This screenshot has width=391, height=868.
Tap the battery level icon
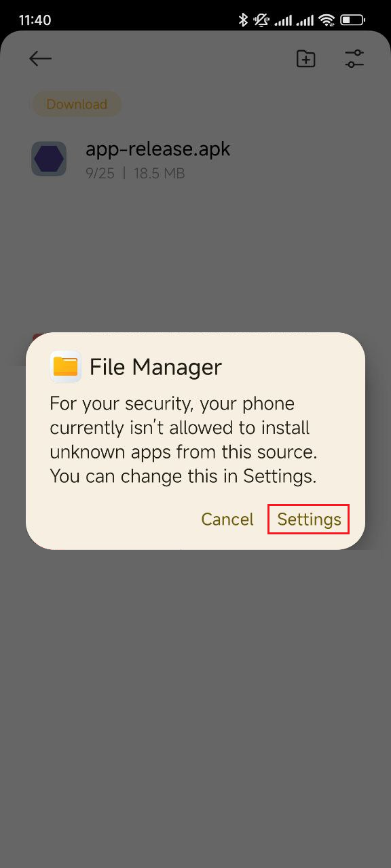click(352, 20)
